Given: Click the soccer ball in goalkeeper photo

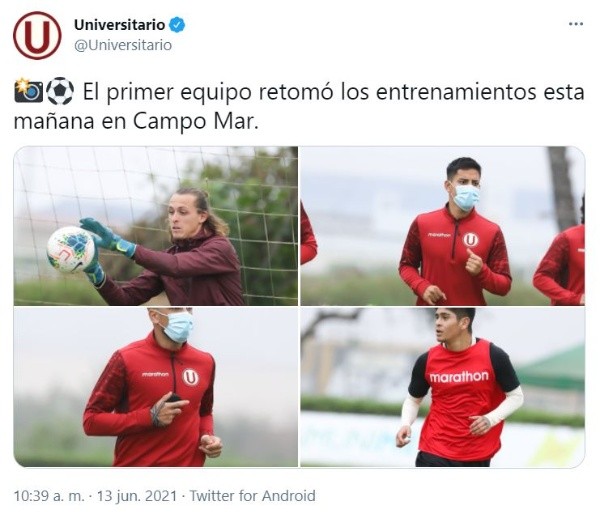Looking at the screenshot, I should click(71, 250).
